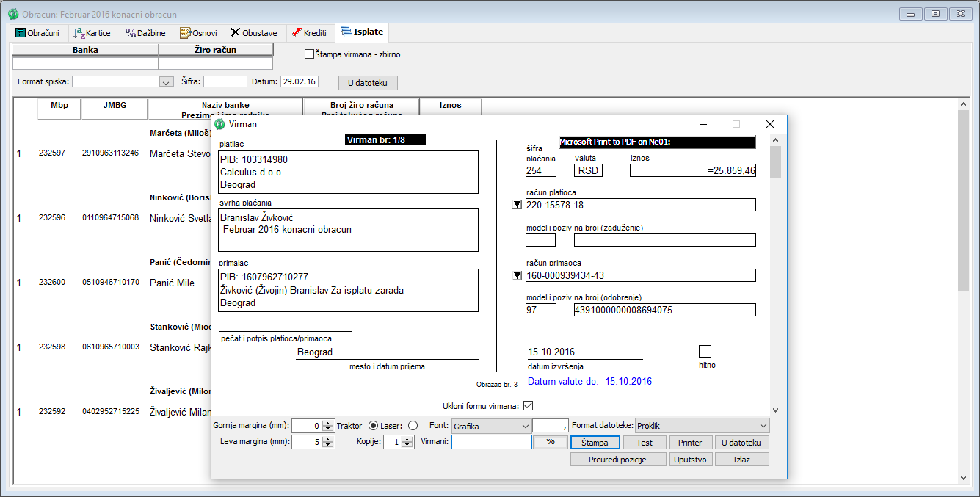980x497 pixels.
Task: Open the Dažbine percent tab
Action: [x=145, y=33]
